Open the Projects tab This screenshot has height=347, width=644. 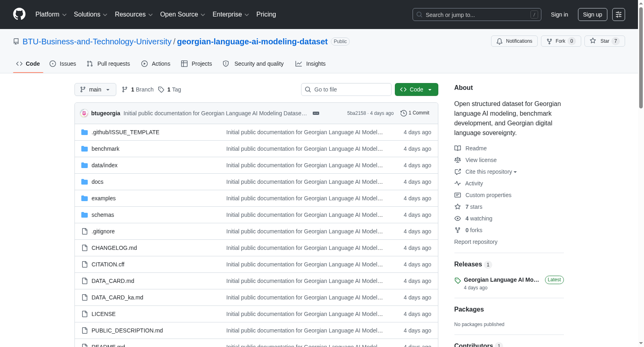point(196,64)
